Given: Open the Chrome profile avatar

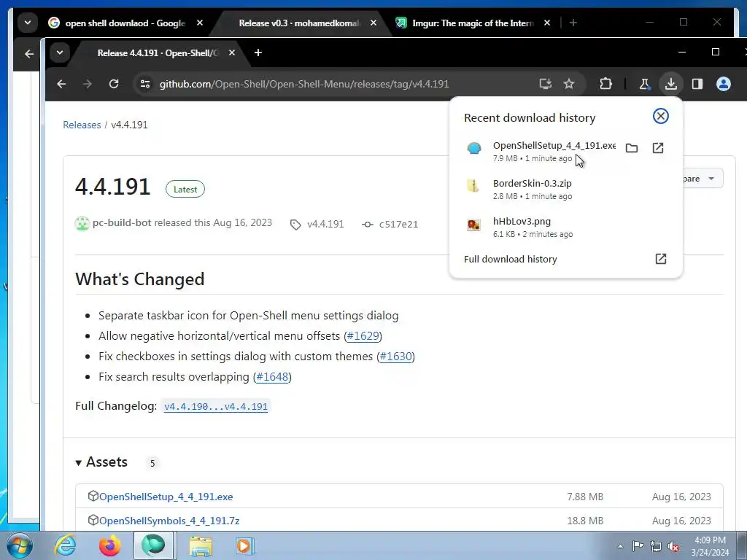Looking at the screenshot, I should [723, 84].
